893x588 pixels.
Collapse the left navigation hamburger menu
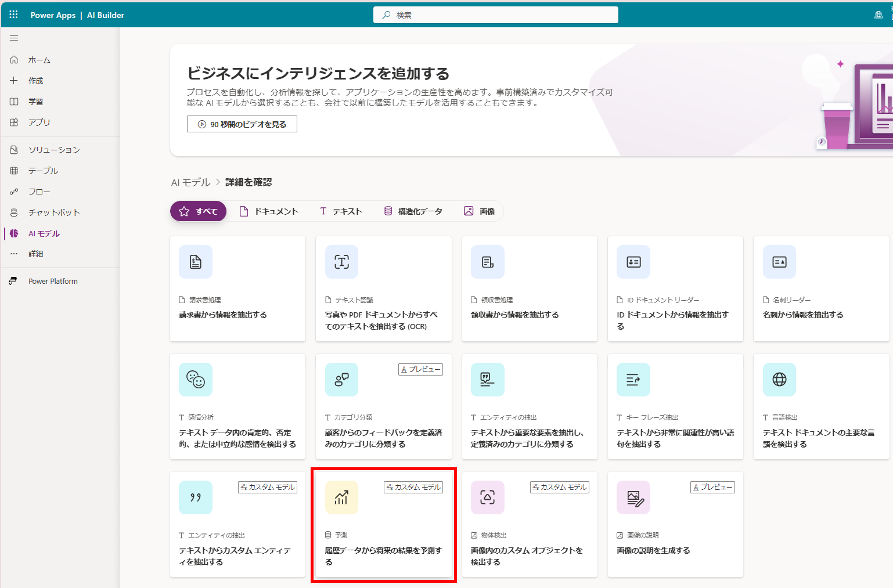click(14, 38)
